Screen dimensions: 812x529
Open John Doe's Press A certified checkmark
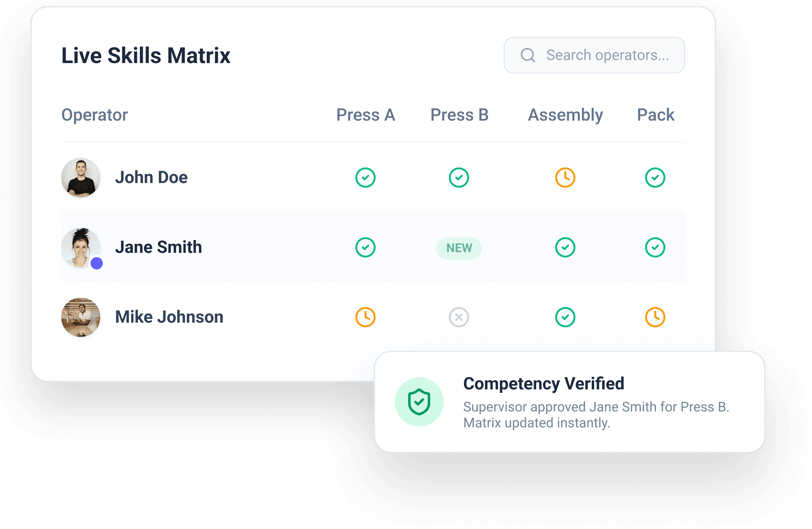coord(365,178)
